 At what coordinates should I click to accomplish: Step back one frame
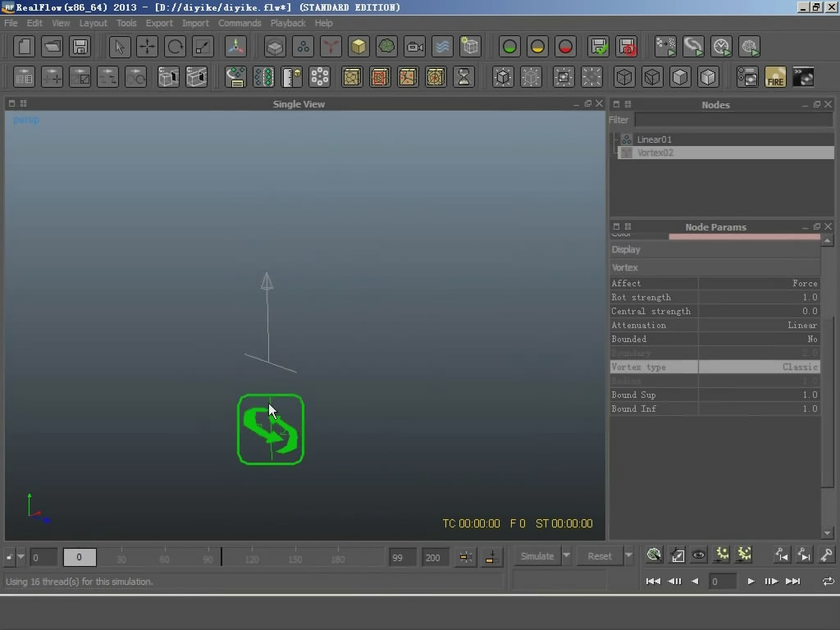point(674,582)
